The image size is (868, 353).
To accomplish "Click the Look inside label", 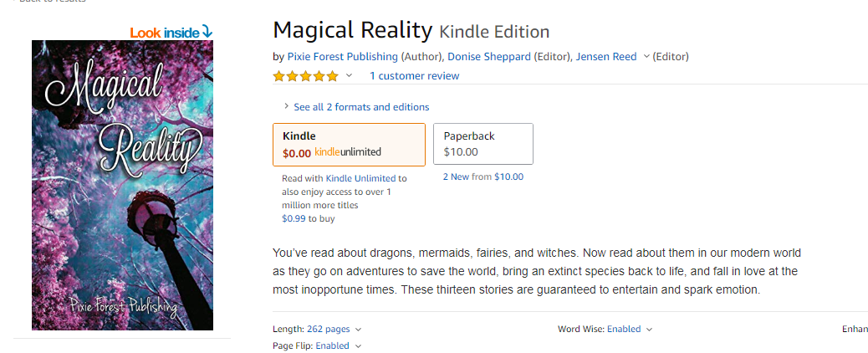I will [165, 33].
